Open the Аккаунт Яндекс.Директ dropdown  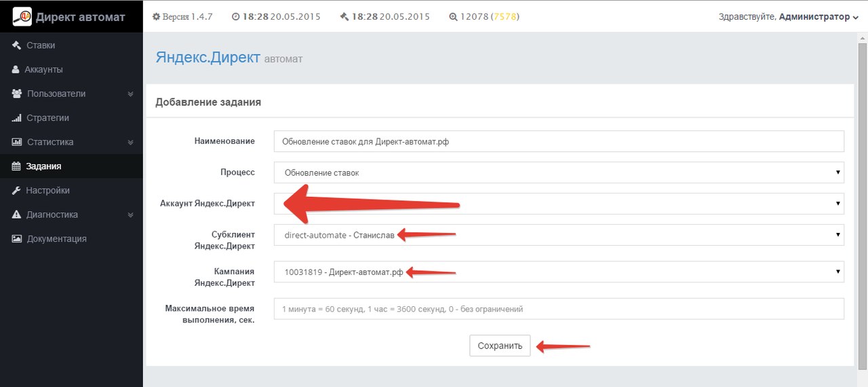(x=559, y=203)
